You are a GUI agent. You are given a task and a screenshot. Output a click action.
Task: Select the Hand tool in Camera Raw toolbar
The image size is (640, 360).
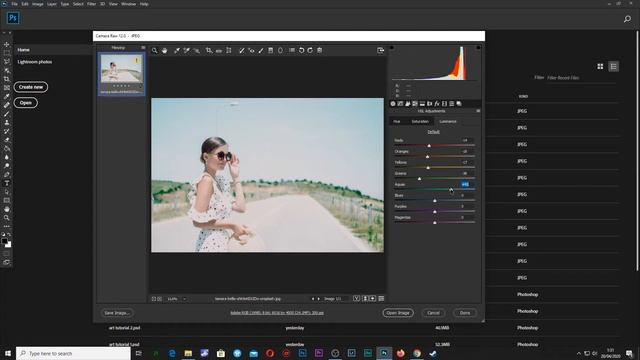pos(164,51)
